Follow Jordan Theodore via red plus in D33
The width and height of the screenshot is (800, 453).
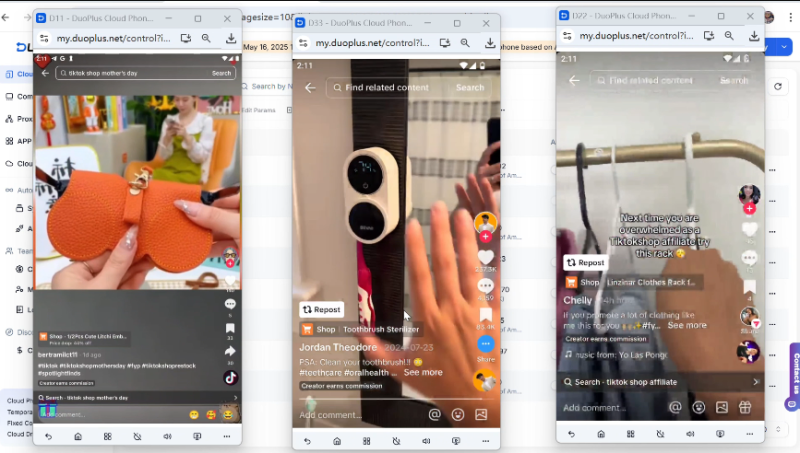[x=486, y=237]
